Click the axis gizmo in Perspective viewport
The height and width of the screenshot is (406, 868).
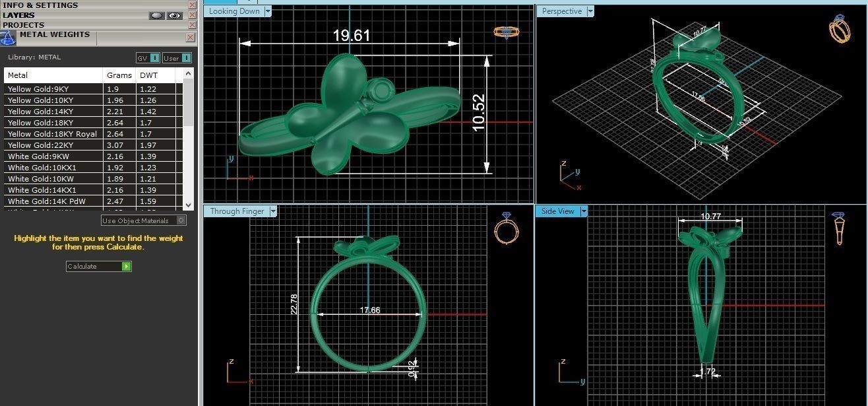(570, 175)
